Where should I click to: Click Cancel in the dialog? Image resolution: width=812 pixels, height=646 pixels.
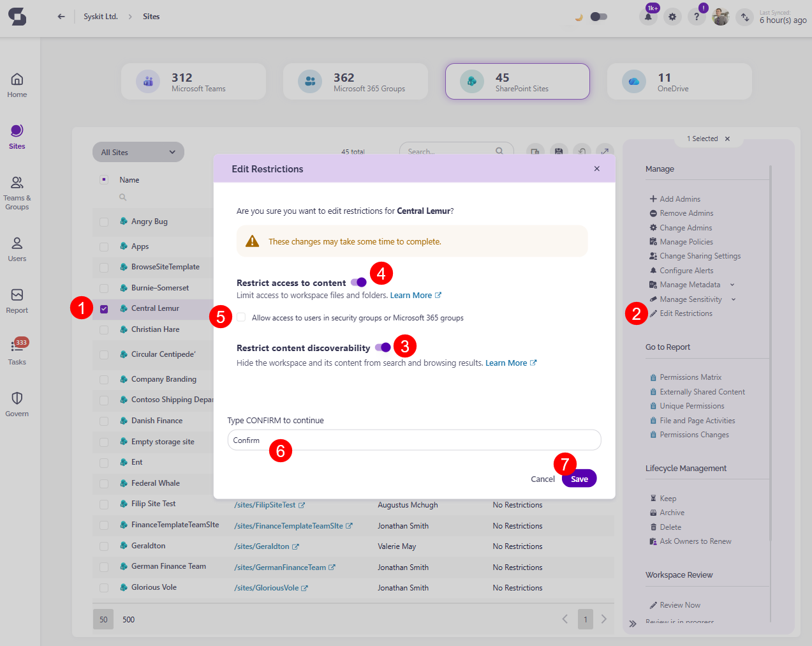click(542, 479)
